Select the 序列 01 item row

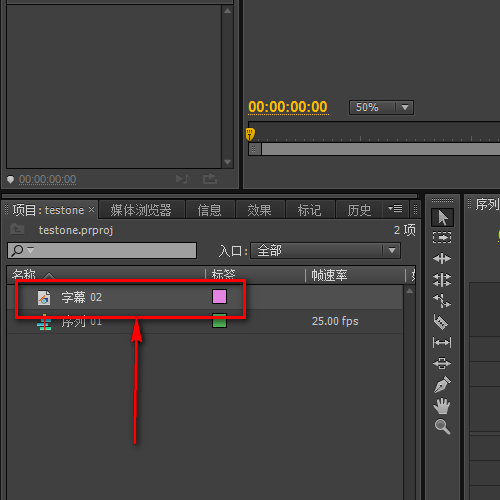tap(205, 321)
